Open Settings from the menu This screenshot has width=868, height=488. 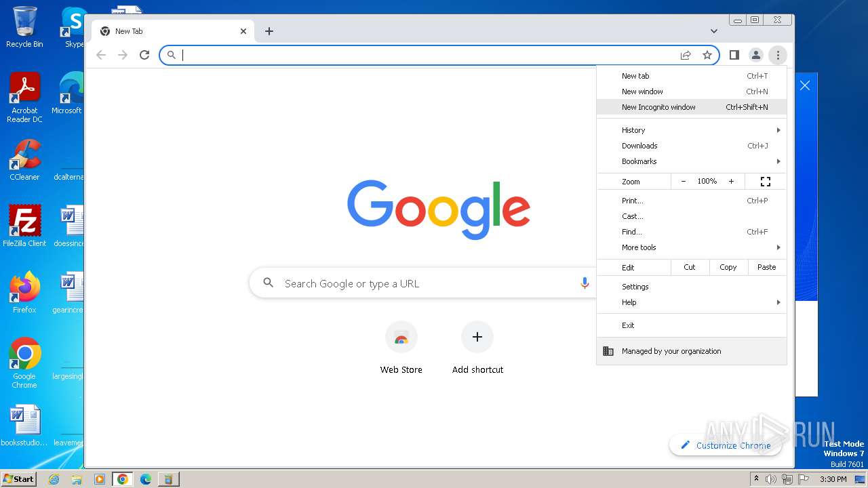[692, 287]
